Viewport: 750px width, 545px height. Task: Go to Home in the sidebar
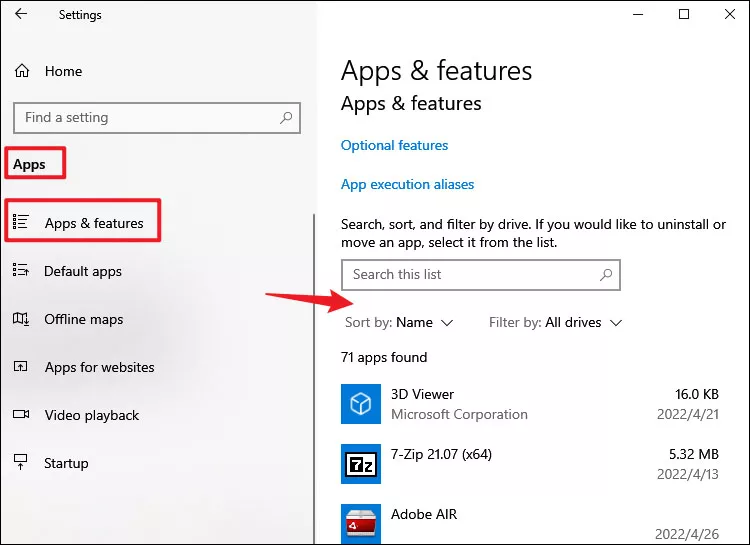(x=63, y=71)
